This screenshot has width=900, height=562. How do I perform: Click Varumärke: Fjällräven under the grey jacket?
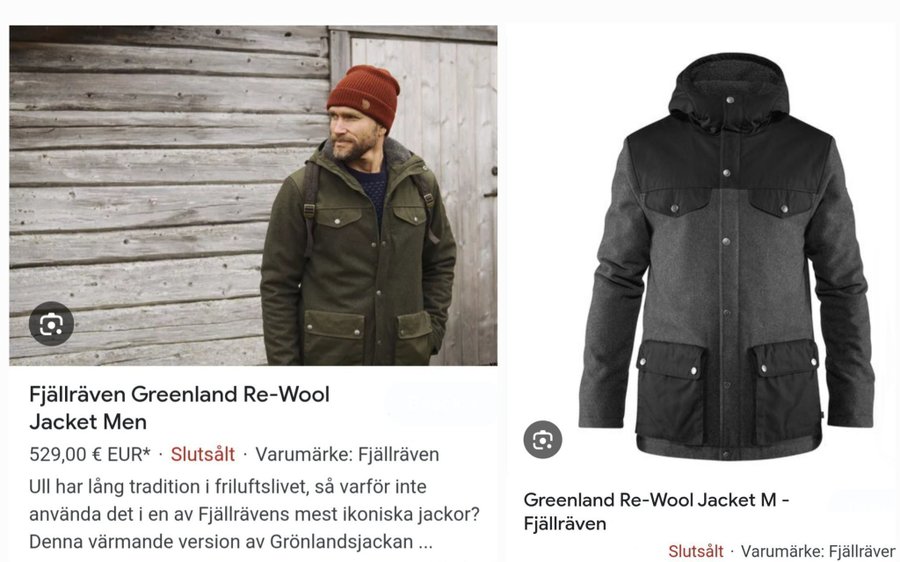point(818,552)
